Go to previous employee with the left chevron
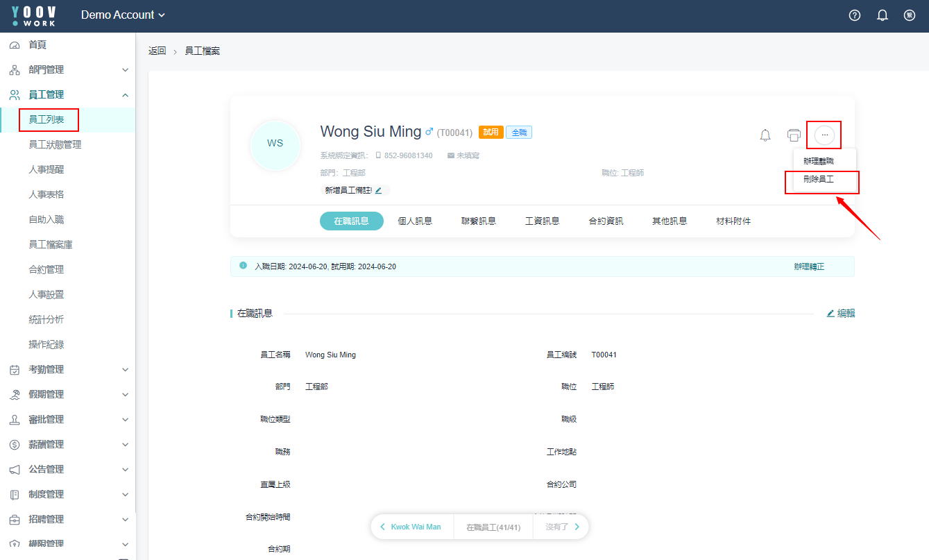This screenshot has height=560, width=929. click(x=382, y=527)
